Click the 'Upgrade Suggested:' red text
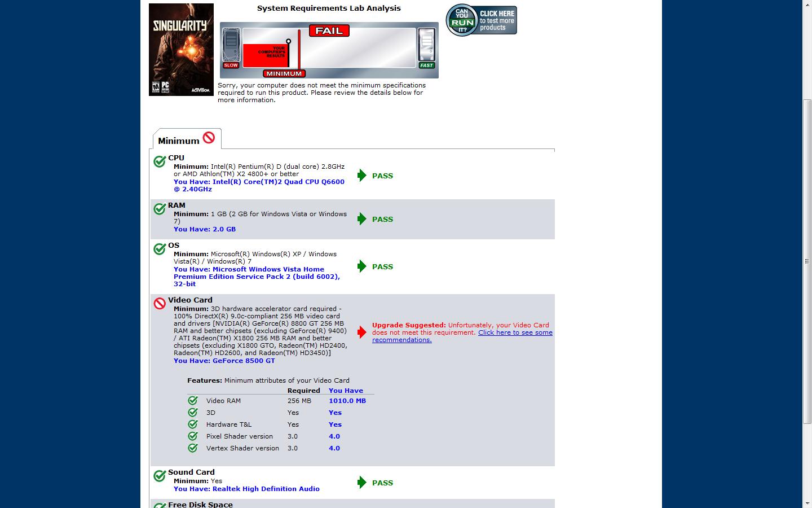This screenshot has width=812, height=508. coord(409,325)
